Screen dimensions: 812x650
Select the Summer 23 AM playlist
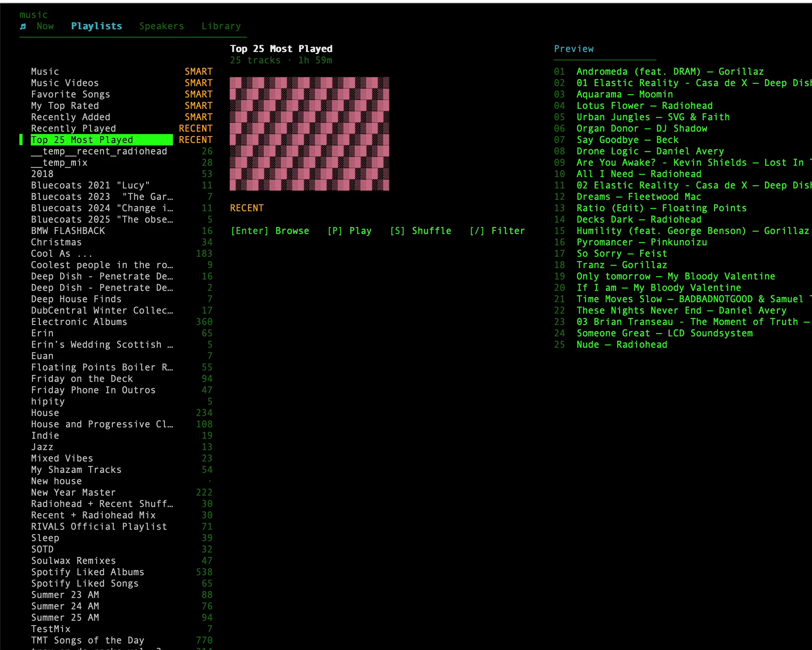tap(122, 595)
